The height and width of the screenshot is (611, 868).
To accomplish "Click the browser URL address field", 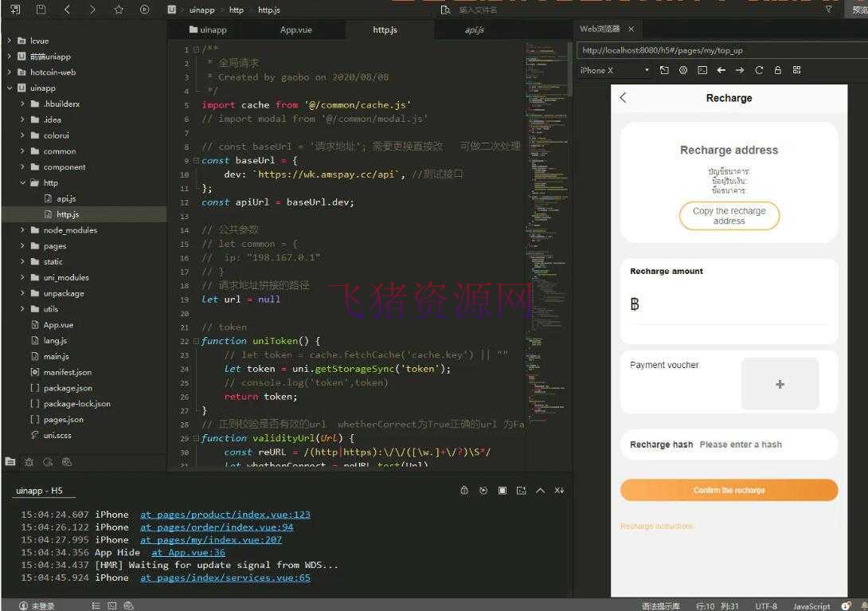I will (721, 50).
